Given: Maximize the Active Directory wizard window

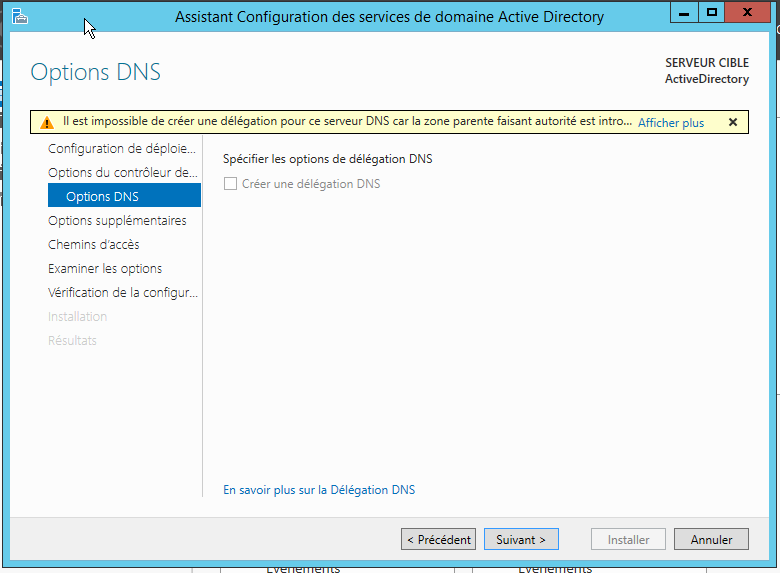Looking at the screenshot, I should tap(711, 12).
